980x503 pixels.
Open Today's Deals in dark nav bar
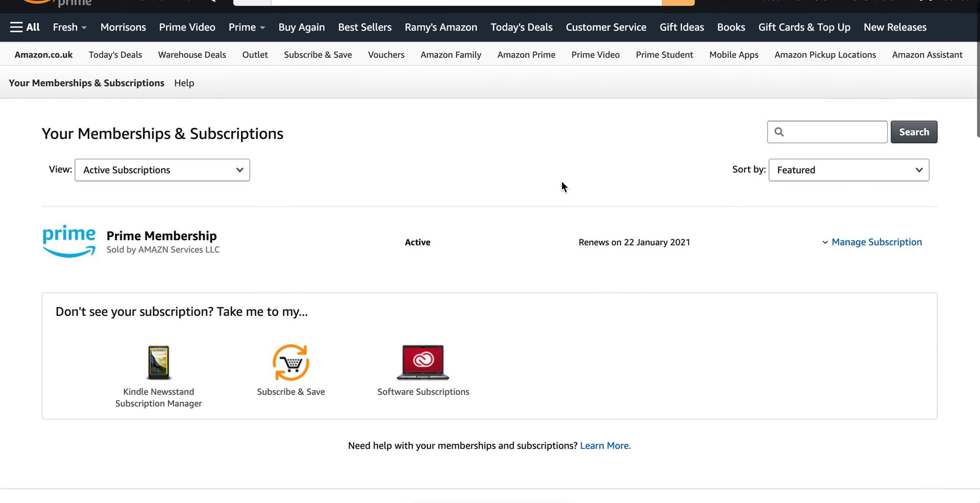tap(522, 27)
